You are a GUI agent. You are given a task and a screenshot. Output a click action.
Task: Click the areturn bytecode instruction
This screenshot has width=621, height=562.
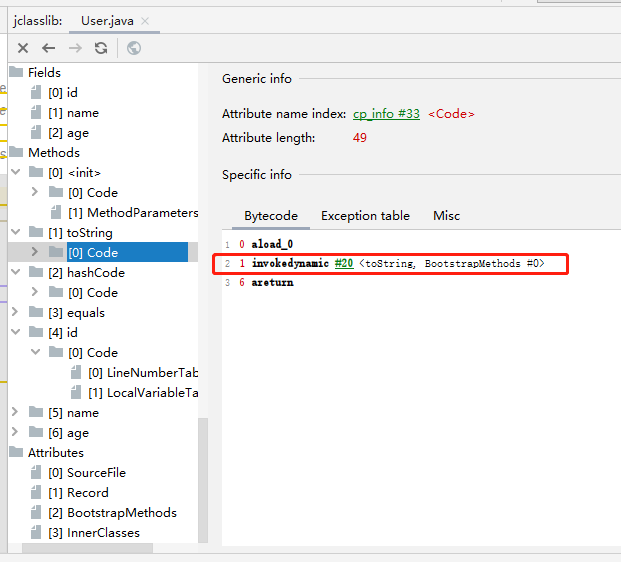pos(272,282)
